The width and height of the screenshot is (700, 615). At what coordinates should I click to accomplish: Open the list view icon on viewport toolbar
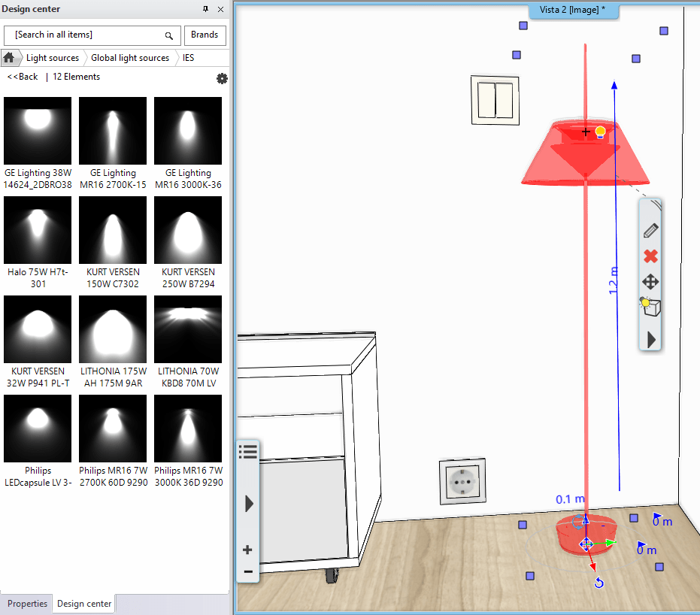pyautogui.click(x=248, y=451)
